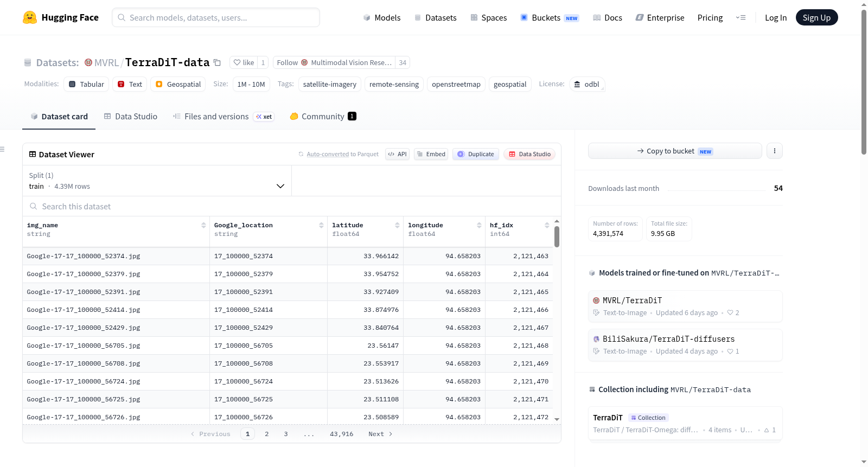Jump to last page 43,916
Viewport: 868px width, 467px height.
coord(341,434)
